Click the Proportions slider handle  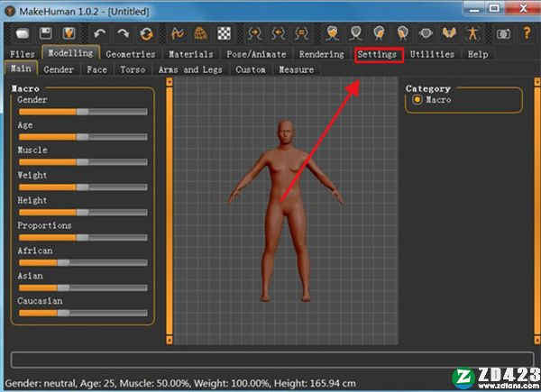click(82, 238)
